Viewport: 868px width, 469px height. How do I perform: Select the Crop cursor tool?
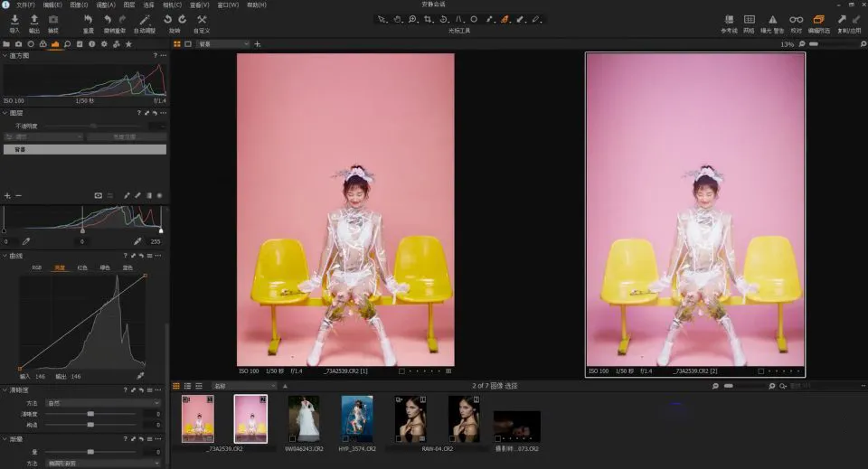[429, 19]
